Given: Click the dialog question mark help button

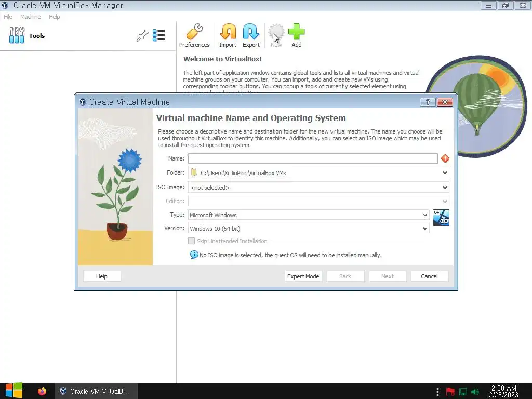Looking at the screenshot, I should 428,102.
